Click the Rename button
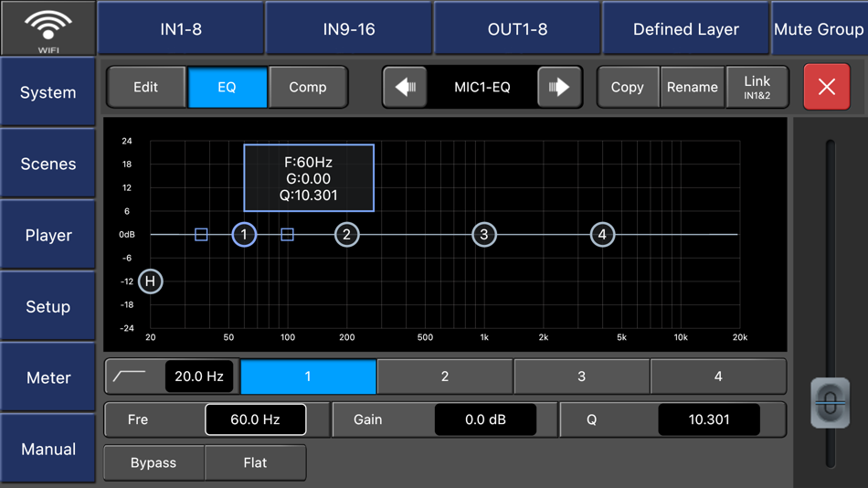 693,87
